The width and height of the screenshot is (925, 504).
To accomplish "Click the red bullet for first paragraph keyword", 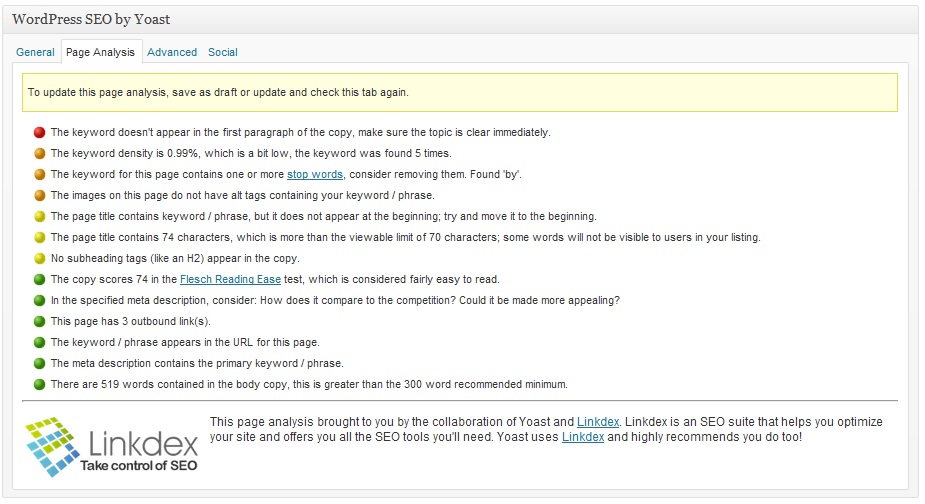I will [x=40, y=133].
